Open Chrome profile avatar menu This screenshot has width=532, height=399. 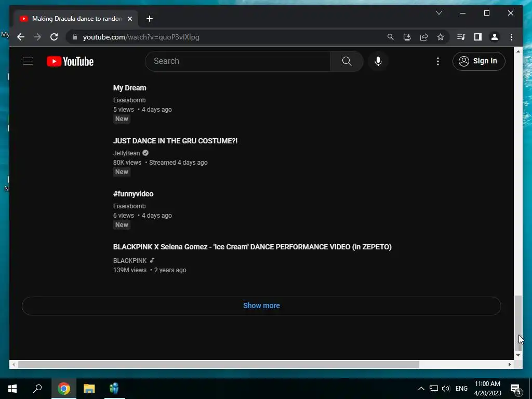point(495,37)
